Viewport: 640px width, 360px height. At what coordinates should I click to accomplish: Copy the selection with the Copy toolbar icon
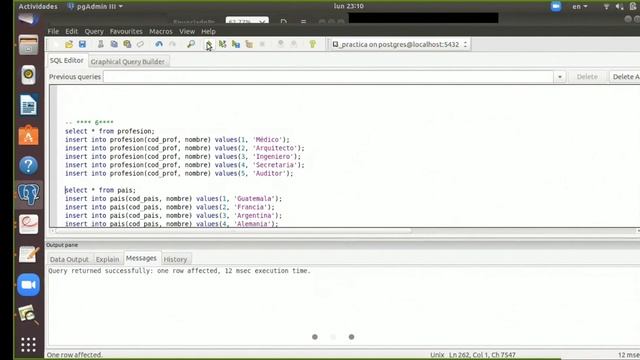click(114, 44)
